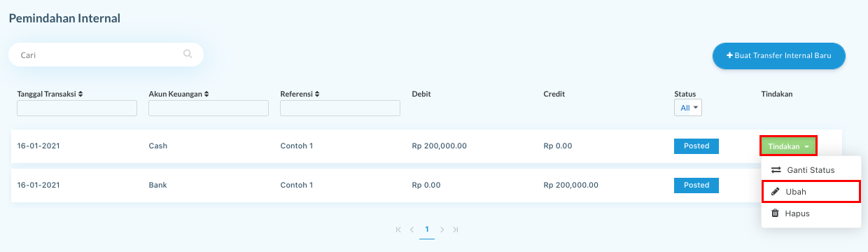The height and width of the screenshot is (252, 868).
Task: Select page 1 in the pagination
Action: pyautogui.click(x=427, y=230)
